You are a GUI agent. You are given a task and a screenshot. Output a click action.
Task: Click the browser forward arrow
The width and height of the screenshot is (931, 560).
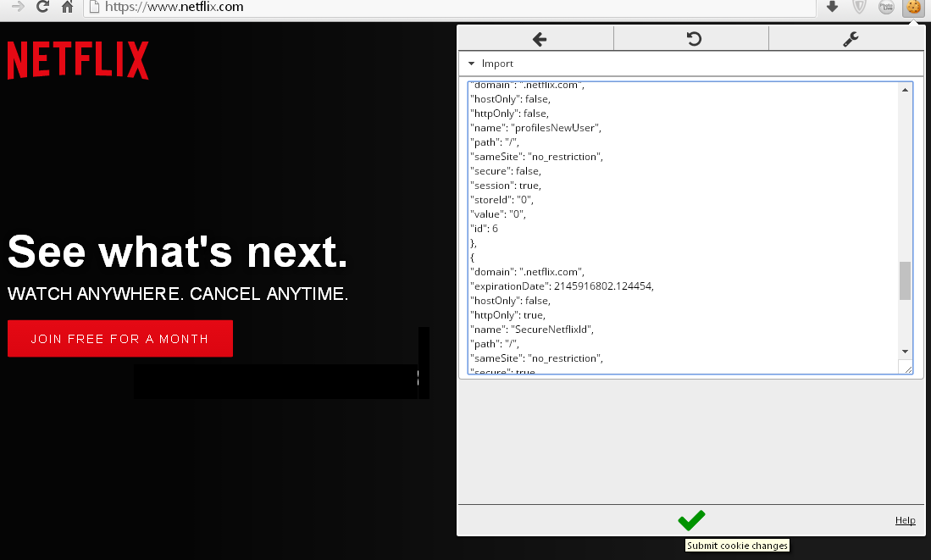(18, 7)
